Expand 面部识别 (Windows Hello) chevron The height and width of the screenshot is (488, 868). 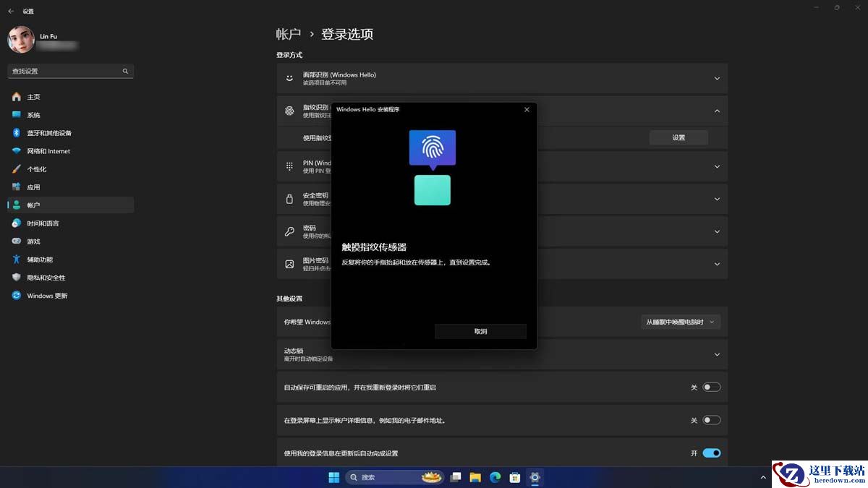(717, 78)
